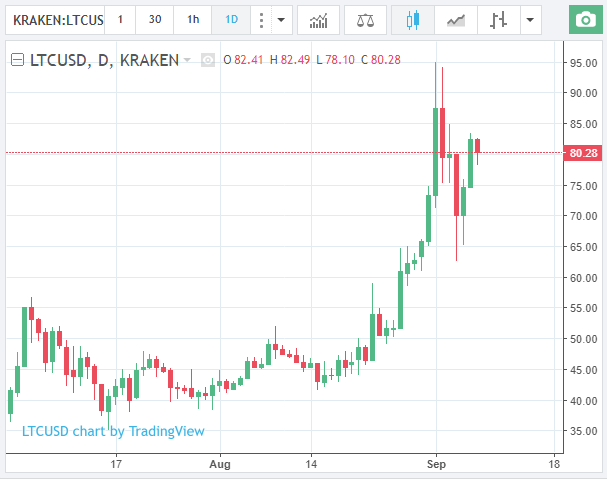Collapse the LTCUSD legend with minus box
The width and height of the screenshot is (607, 479).
click(x=17, y=60)
